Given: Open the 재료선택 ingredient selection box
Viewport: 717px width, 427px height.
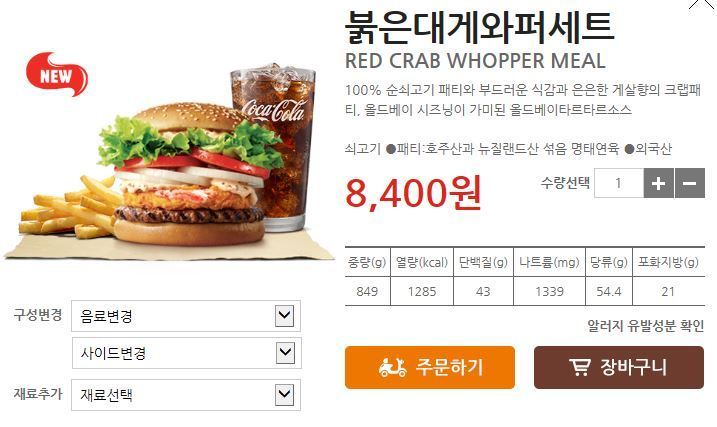Looking at the screenshot, I should pyautogui.click(x=186, y=395).
